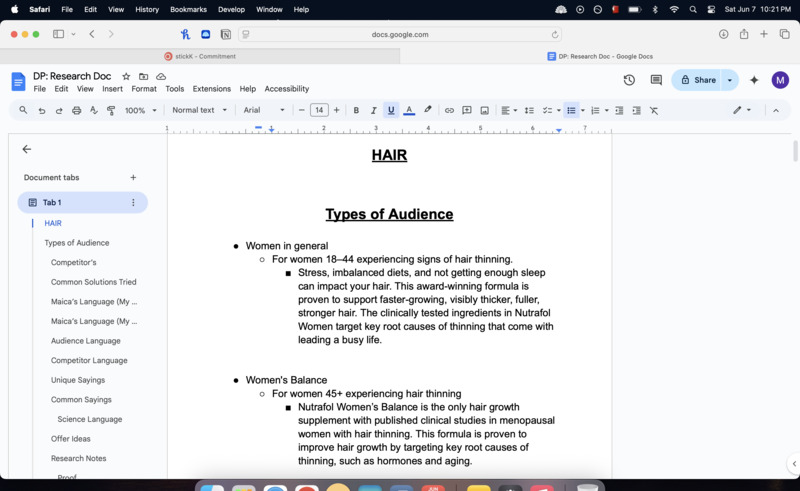Redo the last action
The width and height of the screenshot is (800, 491).
(x=59, y=110)
